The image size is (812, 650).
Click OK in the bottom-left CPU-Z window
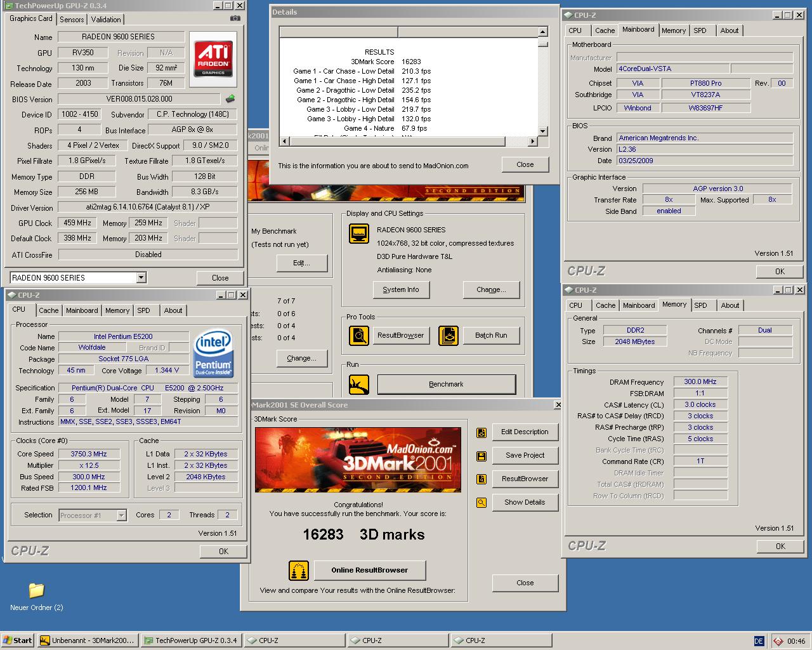223,551
